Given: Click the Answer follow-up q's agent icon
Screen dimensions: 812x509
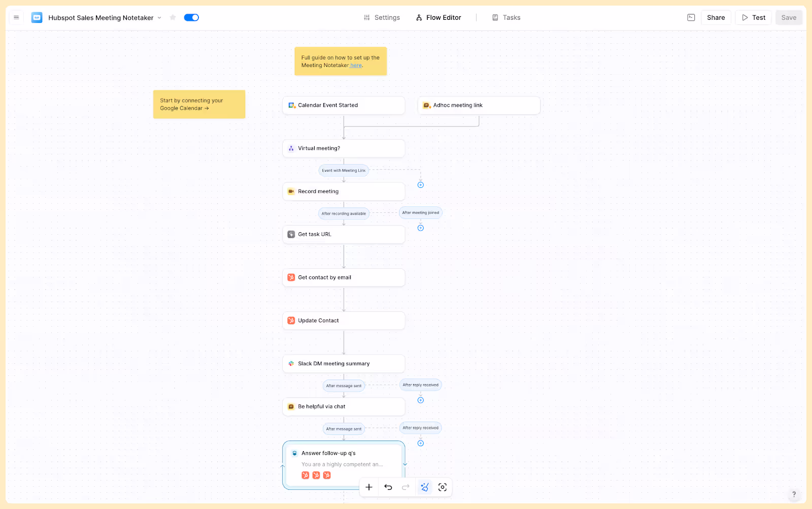Looking at the screenshot, I should coord(294,453).
